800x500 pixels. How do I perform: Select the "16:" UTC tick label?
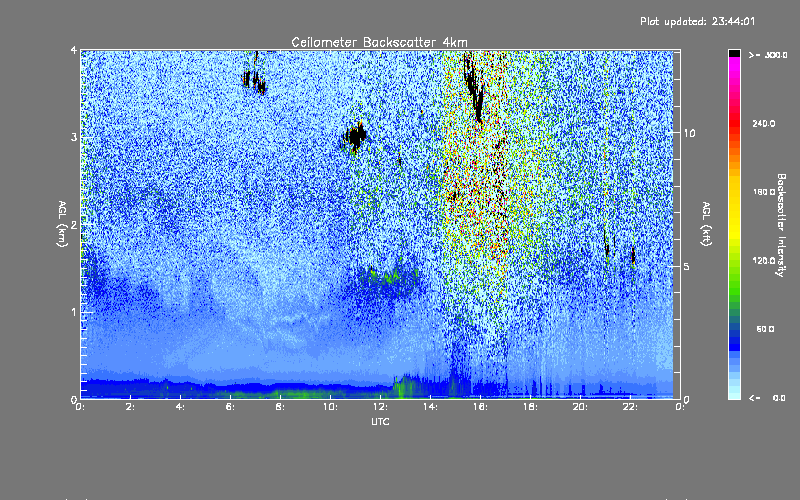pyautogui.click(x=480, y=407)
